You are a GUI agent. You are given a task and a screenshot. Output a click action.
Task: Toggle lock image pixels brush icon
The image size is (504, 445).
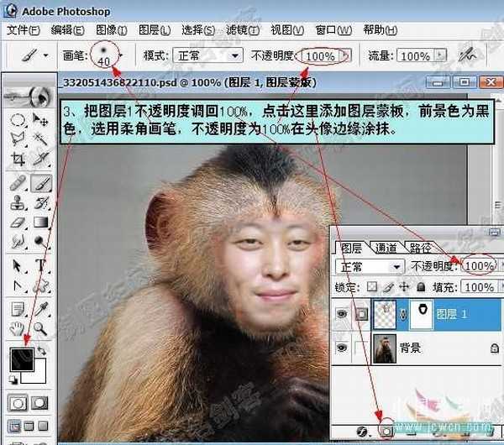coord(389,286)
